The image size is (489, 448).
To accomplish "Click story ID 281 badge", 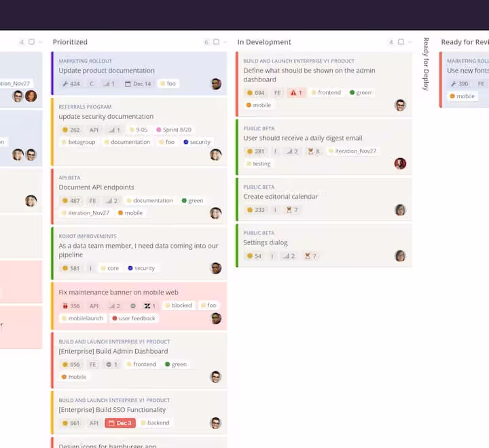I will (256, 151).
